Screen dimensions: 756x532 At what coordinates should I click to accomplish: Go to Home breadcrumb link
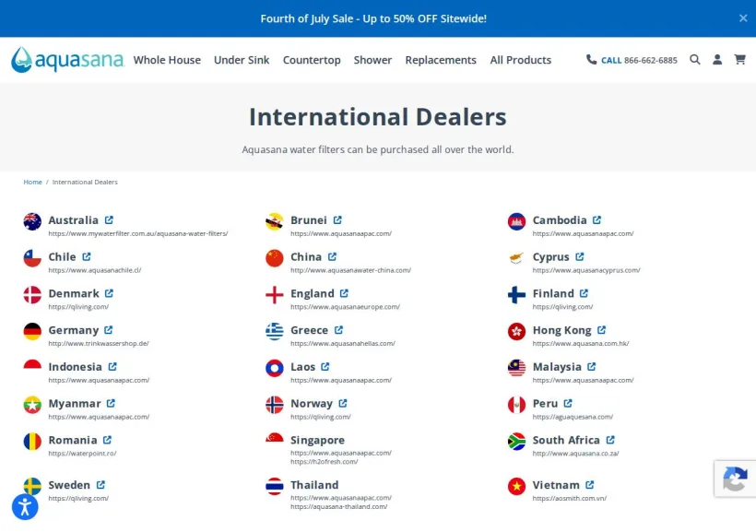click(x=33, y=182)
